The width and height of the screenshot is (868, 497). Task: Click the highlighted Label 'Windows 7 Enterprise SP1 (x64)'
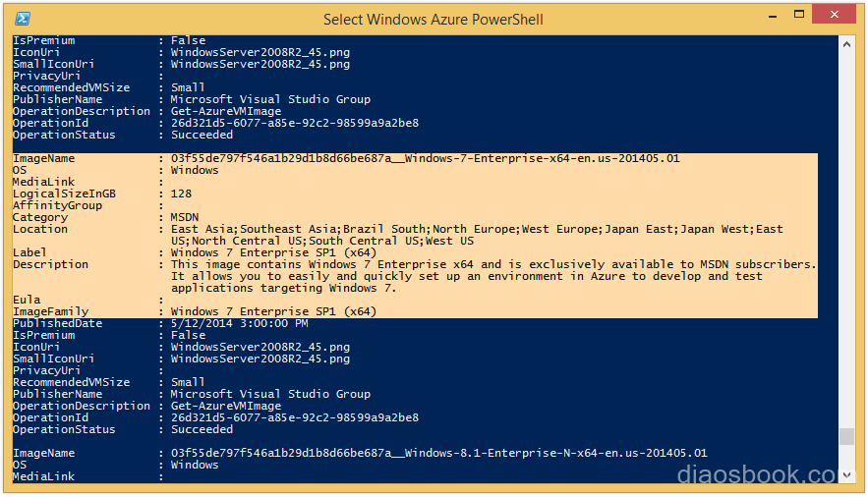(273, 252)
